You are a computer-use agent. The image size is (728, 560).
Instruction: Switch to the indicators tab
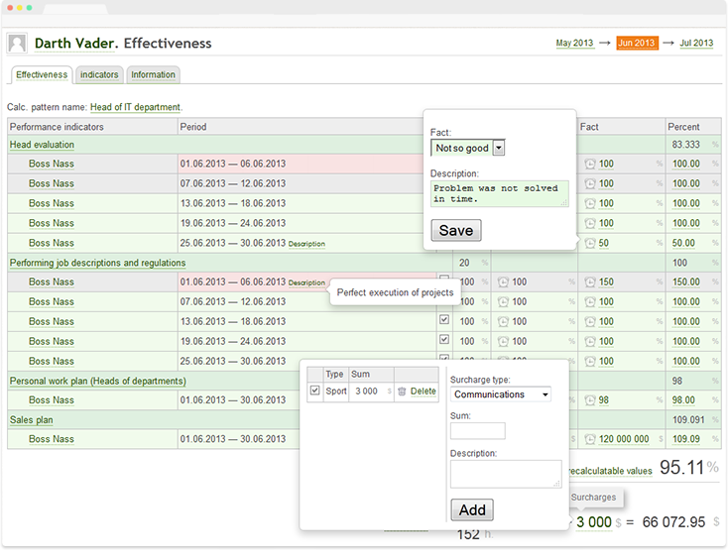pyautogui.click(x=99, y=74)
